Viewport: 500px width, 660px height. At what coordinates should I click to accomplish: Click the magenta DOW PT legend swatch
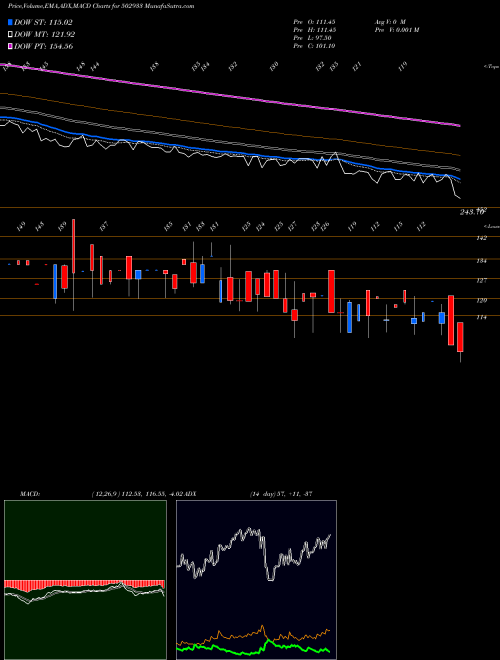[x=11, y=46]
